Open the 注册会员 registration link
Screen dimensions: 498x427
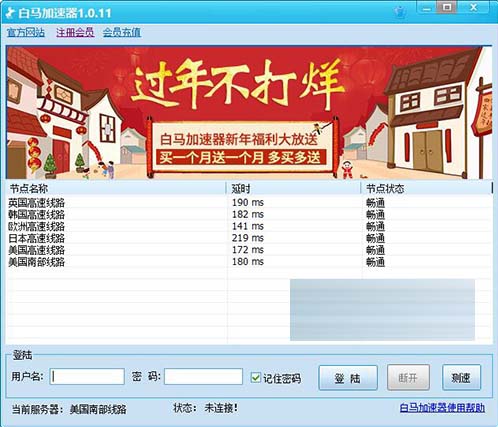point(75,32)
